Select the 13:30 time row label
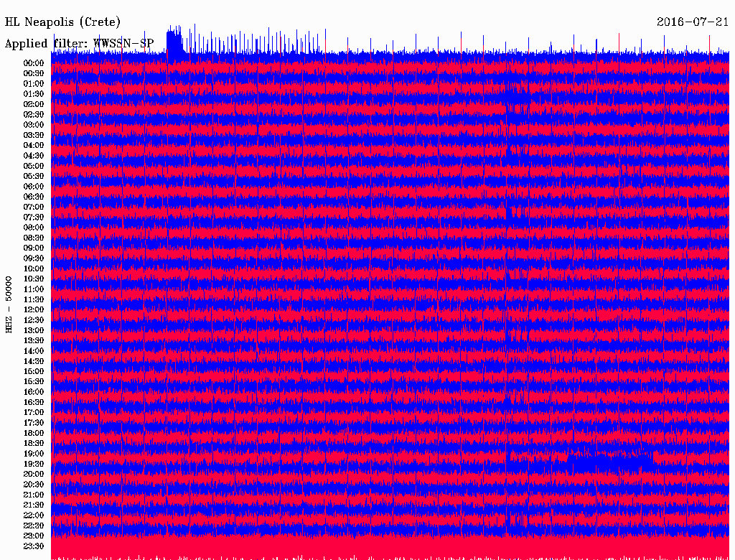This screenshot has height=560, width=735. (x=34, y=341)
